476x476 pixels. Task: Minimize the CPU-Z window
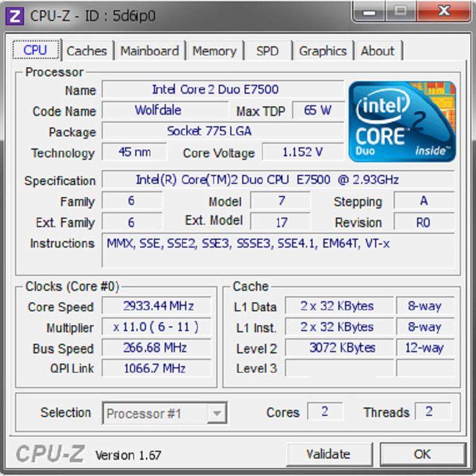point(371,12)
